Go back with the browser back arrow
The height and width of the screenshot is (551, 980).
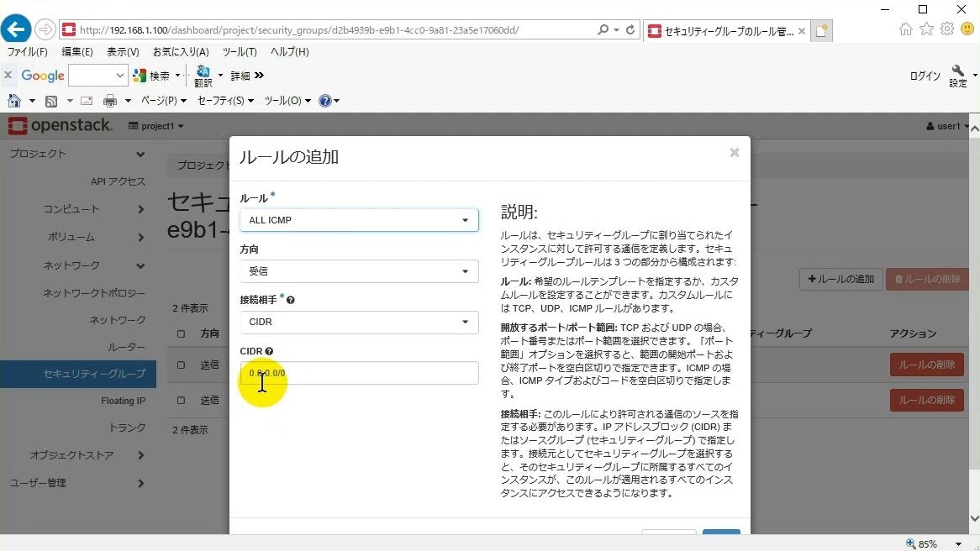[16, 29]
